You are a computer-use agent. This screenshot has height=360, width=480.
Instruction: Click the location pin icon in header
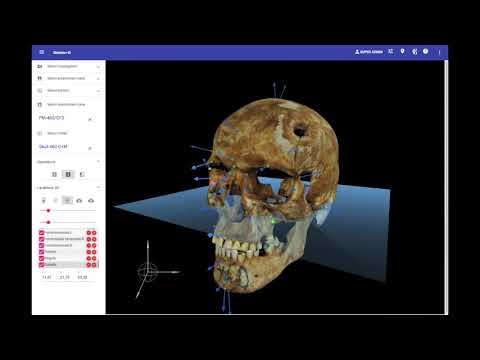[403, 51]
